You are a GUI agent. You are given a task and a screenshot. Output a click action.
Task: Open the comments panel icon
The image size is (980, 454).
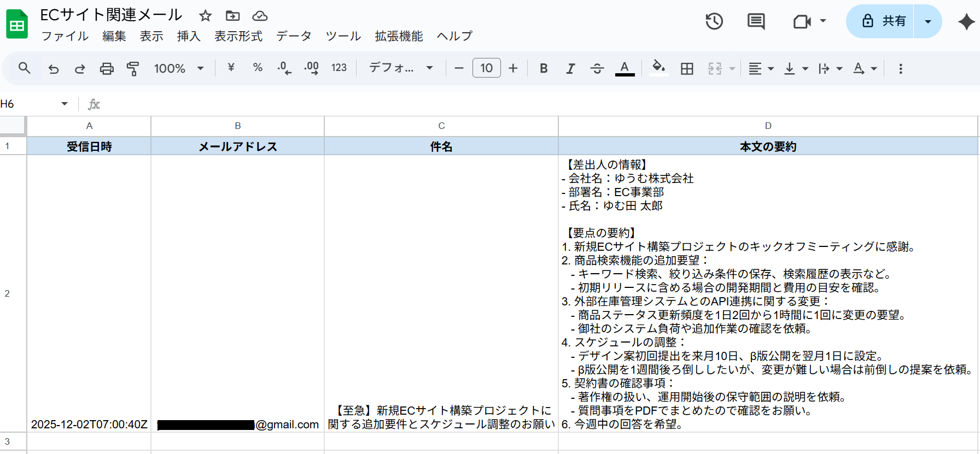coord(756,21)
